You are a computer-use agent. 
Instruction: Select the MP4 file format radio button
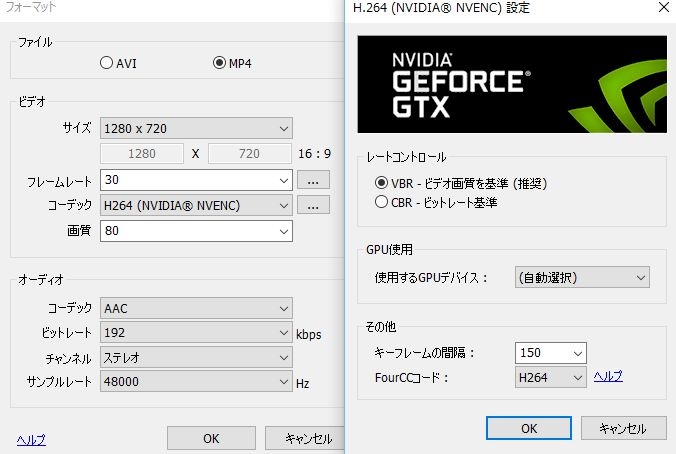[219, 63]
